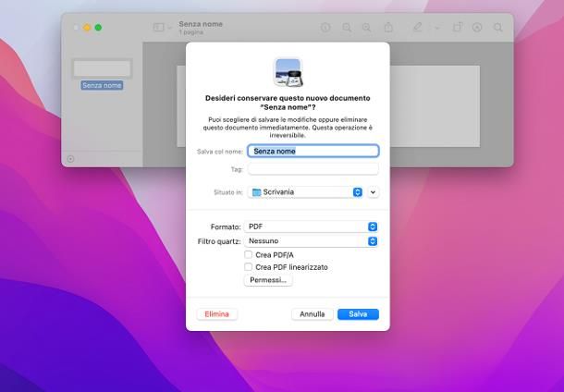Screen dimensions: 564x392
Task: Click the Inspector info icon in Preview toolbar
Action: pyautogui.click(x=325, y=28)
